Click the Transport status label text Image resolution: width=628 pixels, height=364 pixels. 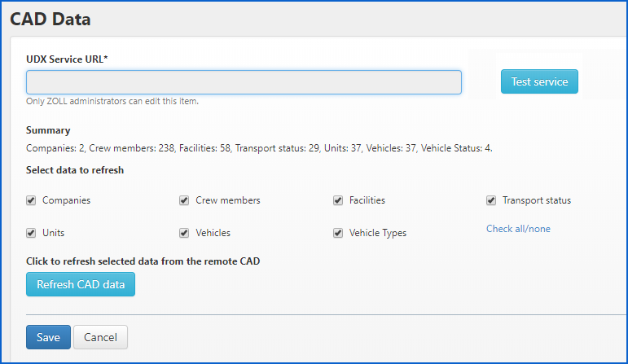(x=537, y=200)
